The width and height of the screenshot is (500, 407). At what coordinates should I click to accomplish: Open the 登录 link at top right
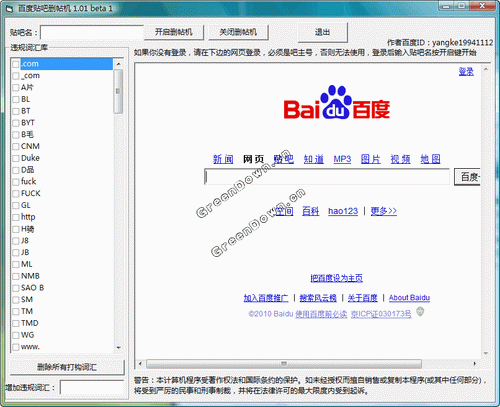pos(466,71)
